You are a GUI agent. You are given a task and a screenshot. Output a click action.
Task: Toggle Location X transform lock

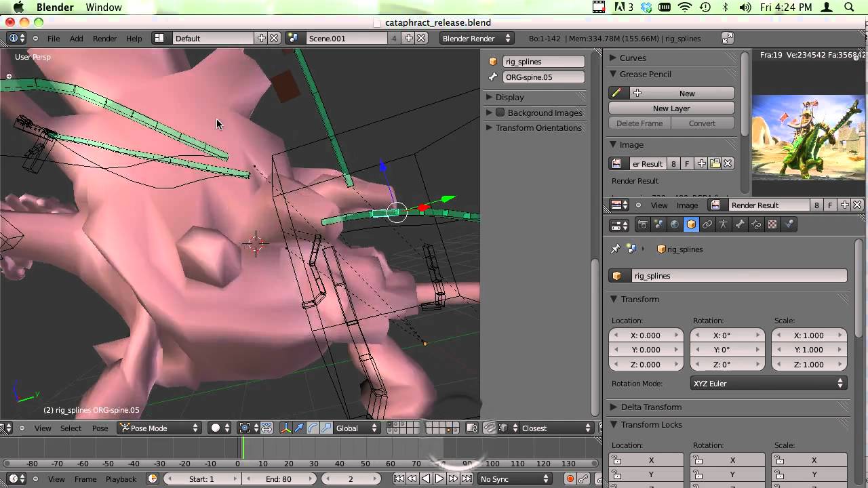646,460
